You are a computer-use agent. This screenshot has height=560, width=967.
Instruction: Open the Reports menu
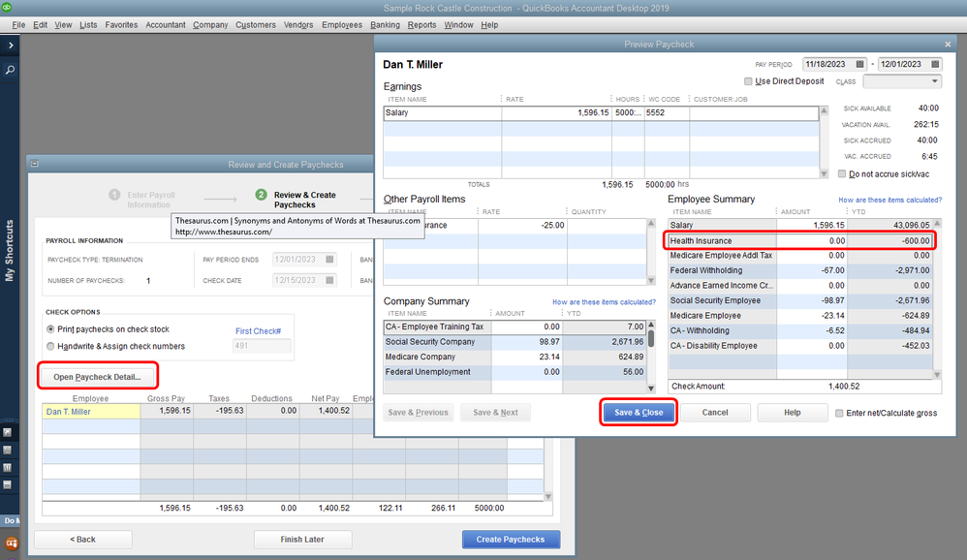(421, 24)
